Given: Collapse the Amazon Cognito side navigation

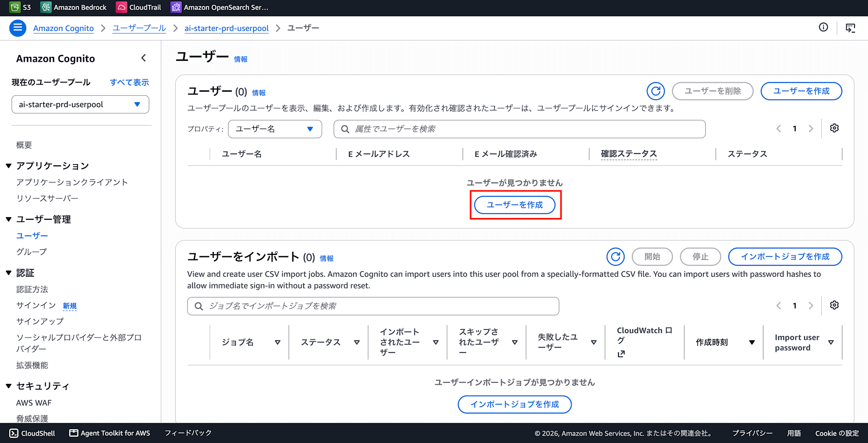Looking at the screenshot, I should click(x=144, y=58).
